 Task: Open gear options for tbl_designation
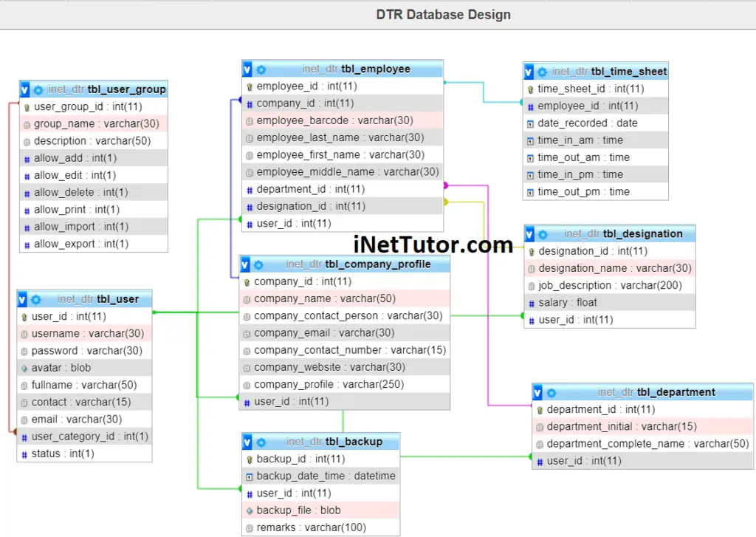click(x=543, y=234)
